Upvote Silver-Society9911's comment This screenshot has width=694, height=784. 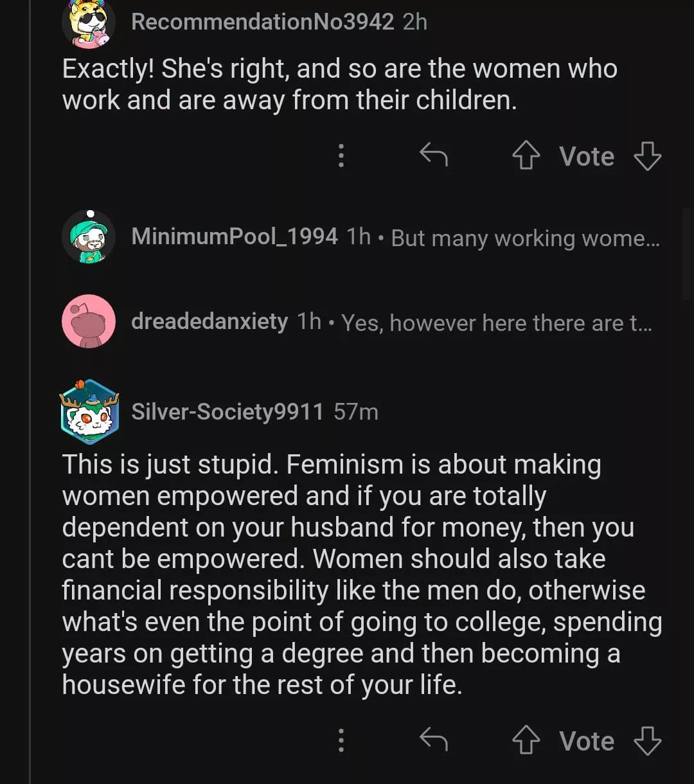pos(526,741)
